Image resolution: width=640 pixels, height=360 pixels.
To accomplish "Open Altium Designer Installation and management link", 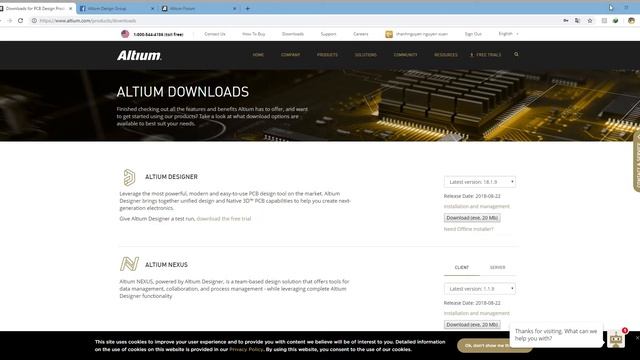I will pos(476,206).
